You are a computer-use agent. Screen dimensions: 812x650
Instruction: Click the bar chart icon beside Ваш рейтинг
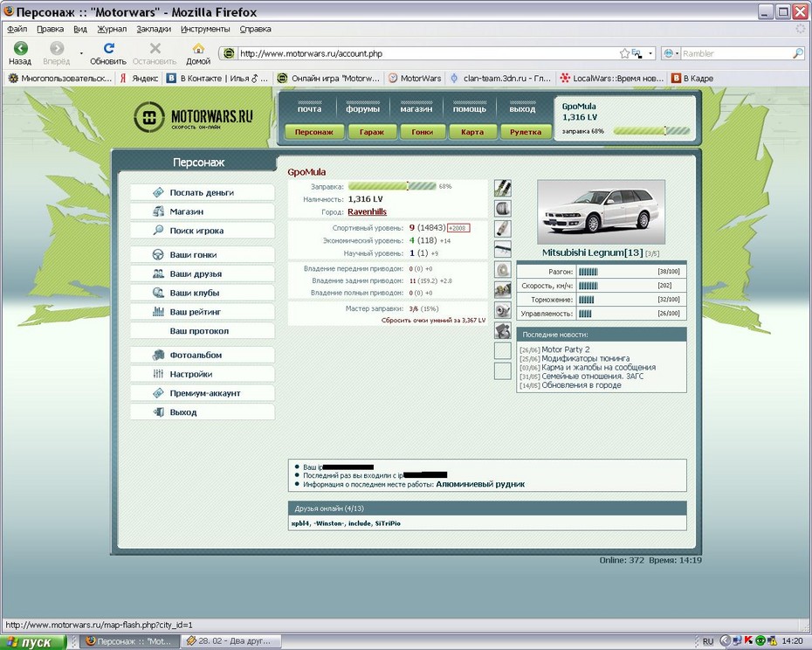(x=158, y=312)
